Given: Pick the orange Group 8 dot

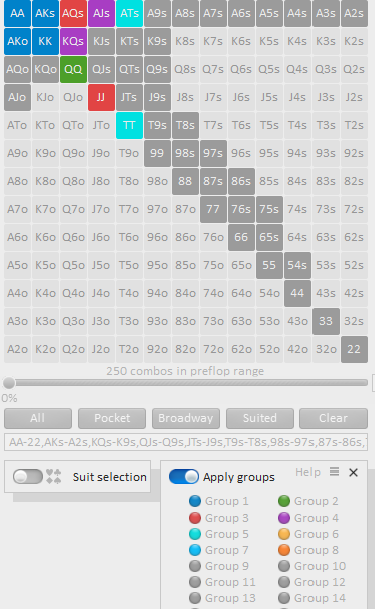Looking at the screenshot, I should (x=284, y=550).
